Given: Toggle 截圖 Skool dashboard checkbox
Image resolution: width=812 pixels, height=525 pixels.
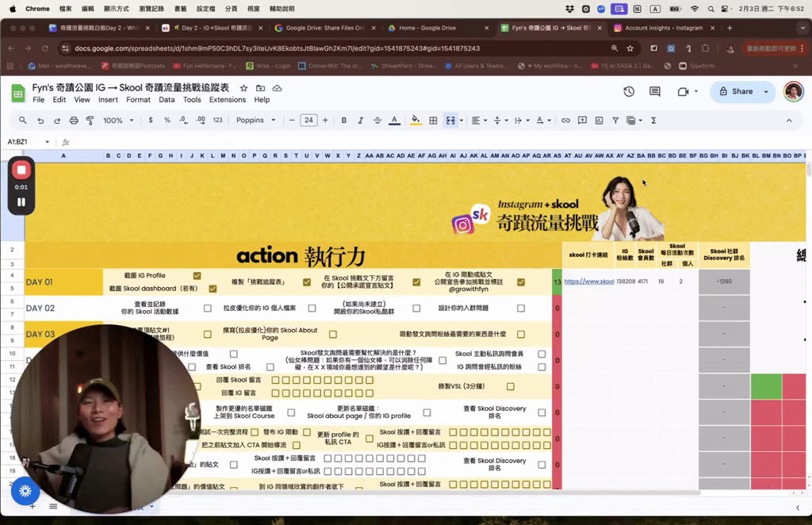Looking at the screenshot, I should 213,289.
